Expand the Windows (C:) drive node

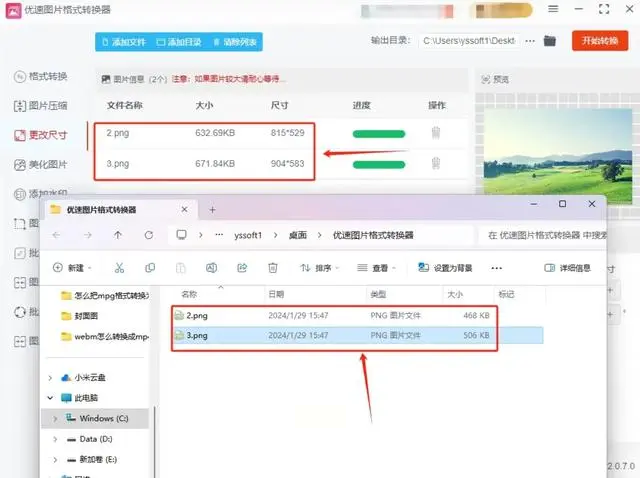[55, 418]
